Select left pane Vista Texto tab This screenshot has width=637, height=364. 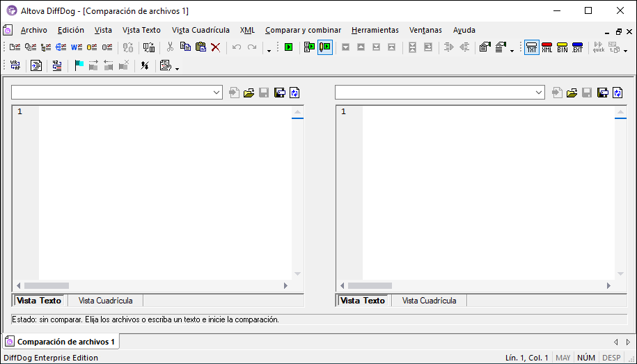(x=39, y=301)
